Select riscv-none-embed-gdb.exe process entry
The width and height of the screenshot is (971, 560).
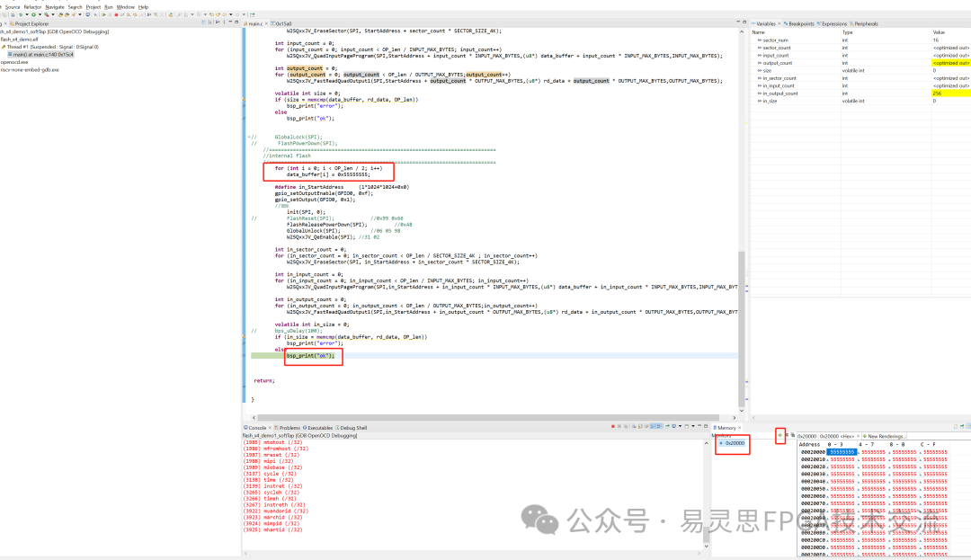30,69
